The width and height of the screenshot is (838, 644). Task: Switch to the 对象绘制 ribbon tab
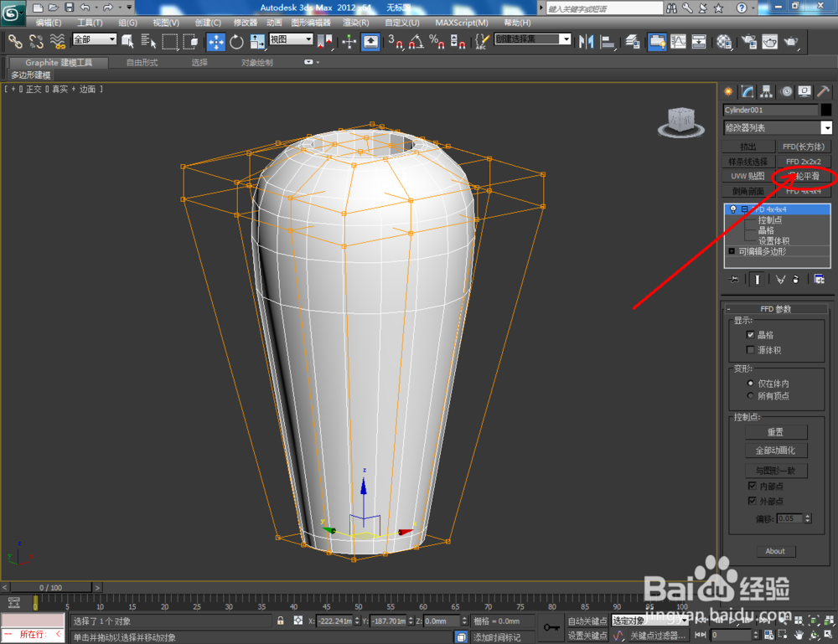(x=256, y=63)
